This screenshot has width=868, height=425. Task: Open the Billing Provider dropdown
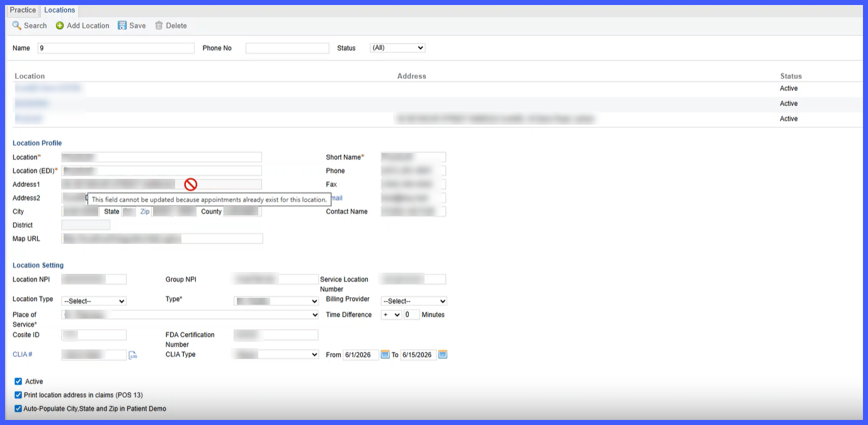(414, 301)
